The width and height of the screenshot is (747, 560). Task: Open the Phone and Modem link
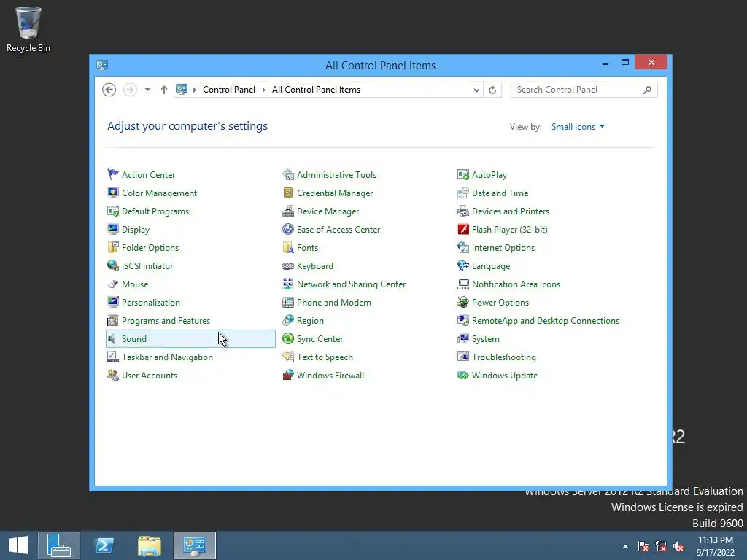[333, 303]
